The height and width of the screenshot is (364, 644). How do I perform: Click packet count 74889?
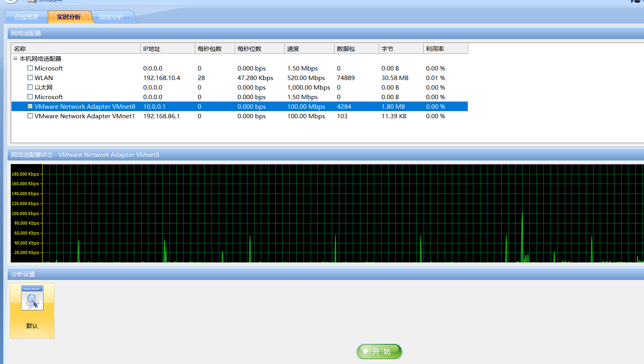[346, 78]
